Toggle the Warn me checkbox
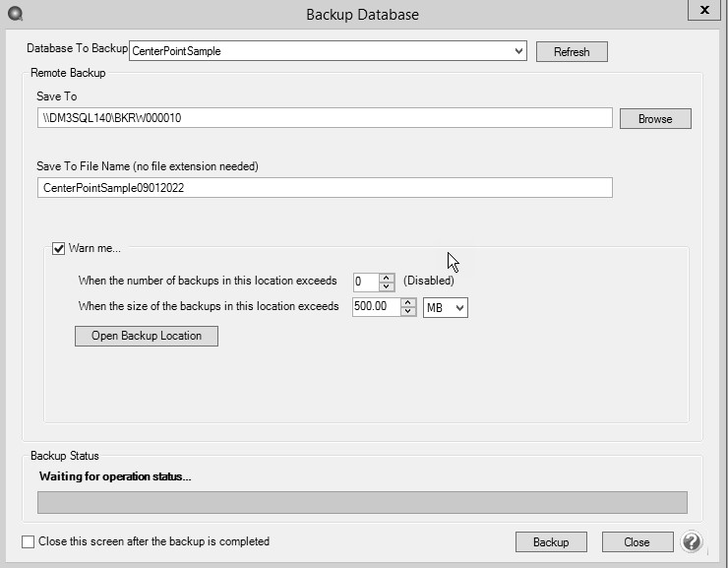 point(58,248)
